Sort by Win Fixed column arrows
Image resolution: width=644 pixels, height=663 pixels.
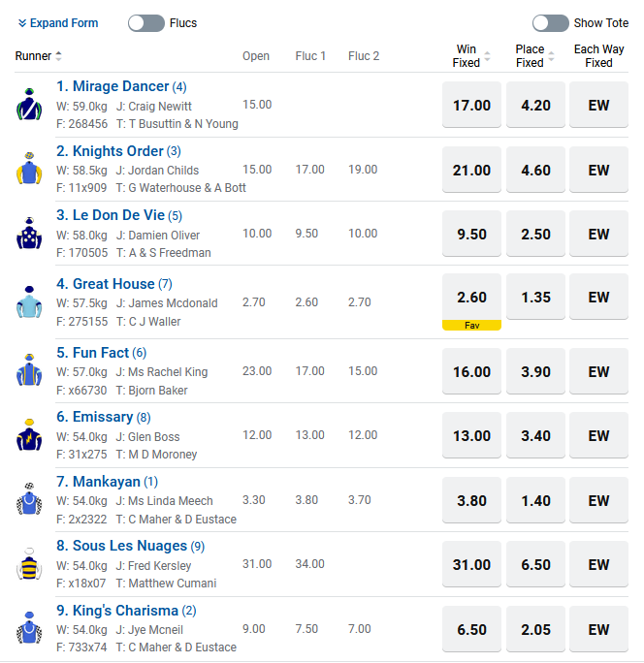point(488,56)
